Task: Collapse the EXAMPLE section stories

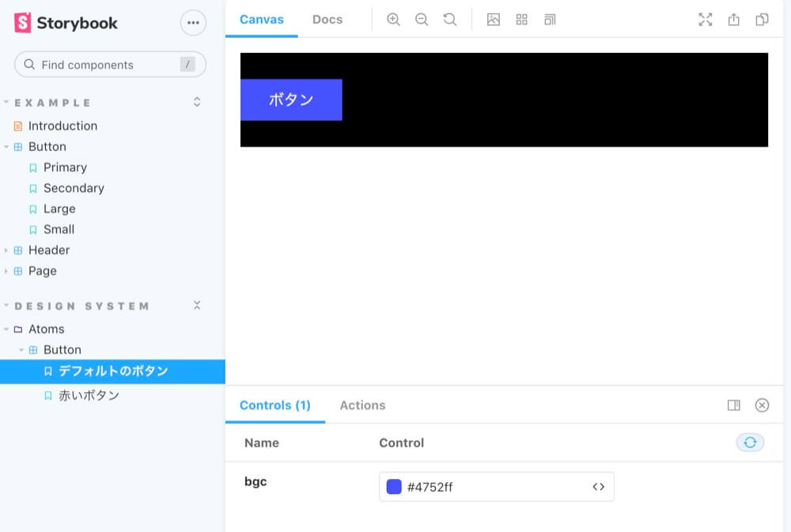Action: pyautogui.click(x=196, y=101)
